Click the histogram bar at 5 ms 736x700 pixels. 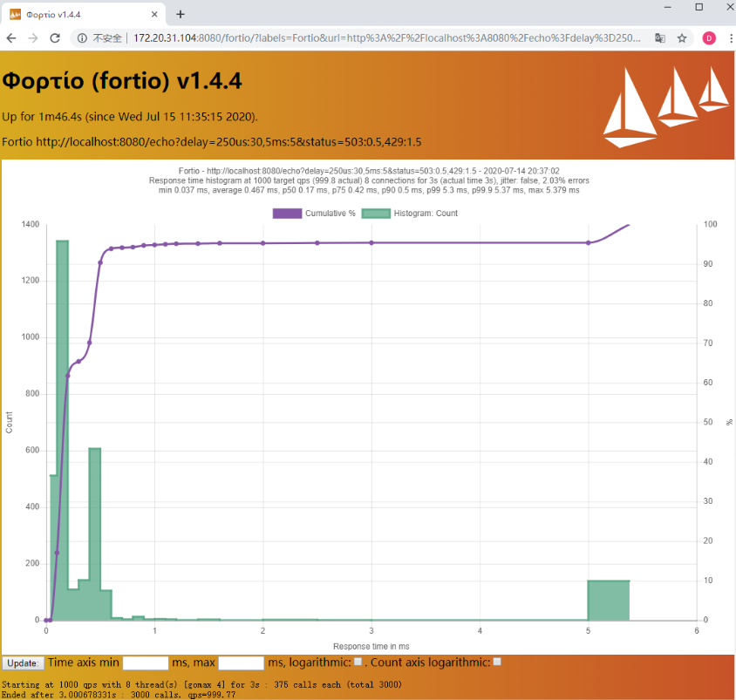click(609, 600)
